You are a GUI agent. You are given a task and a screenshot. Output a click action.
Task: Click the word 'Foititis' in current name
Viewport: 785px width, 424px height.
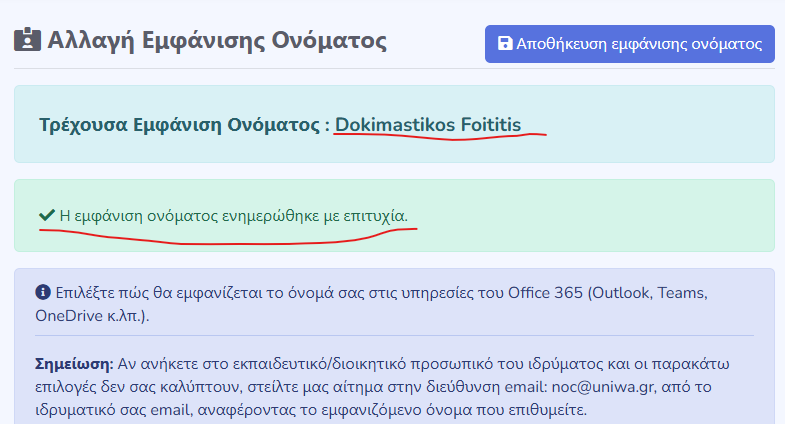click(x=490, y=125)
